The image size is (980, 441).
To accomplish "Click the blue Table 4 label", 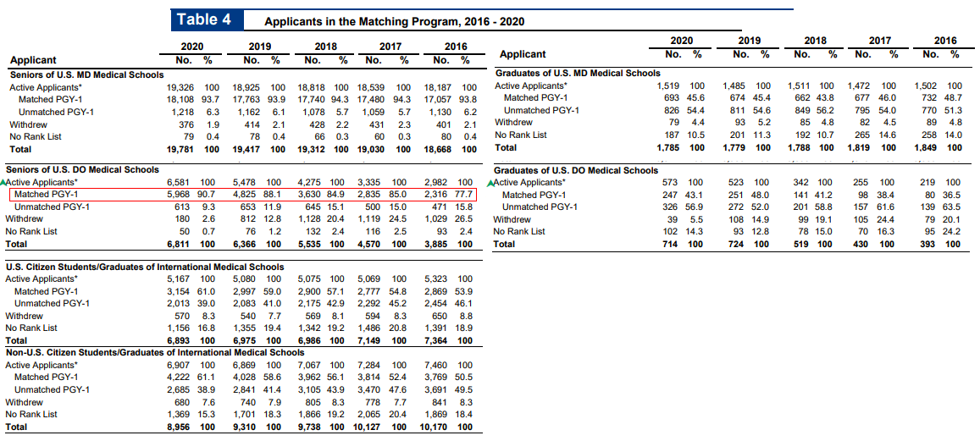I will tap(203, 19).
